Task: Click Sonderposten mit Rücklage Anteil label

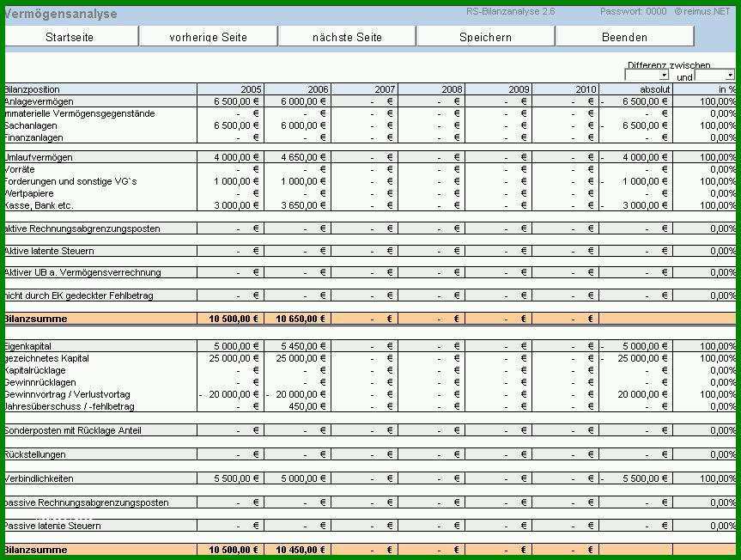Action: coord(73,430)
